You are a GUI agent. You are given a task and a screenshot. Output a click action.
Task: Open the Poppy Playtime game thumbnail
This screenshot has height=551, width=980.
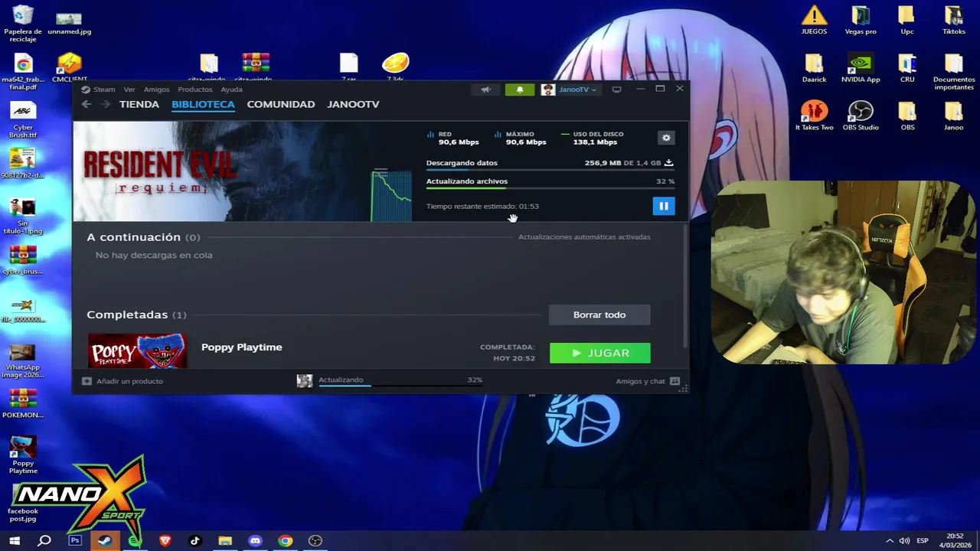[137, 350]
